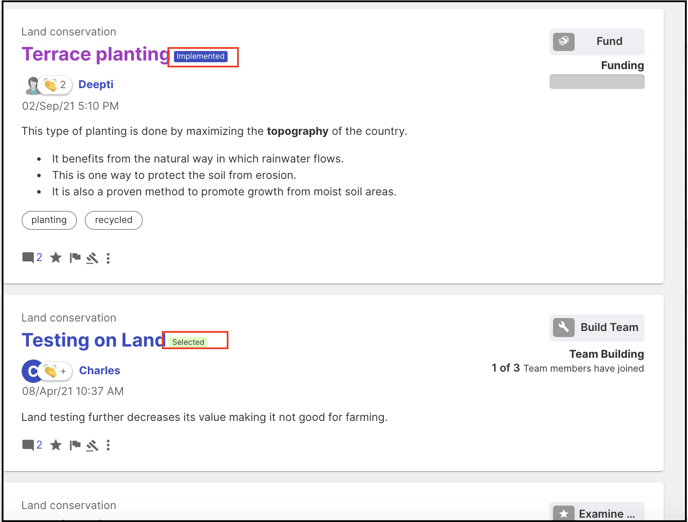
Task: Star the Testing on Land idea
Action: [56, 445]
